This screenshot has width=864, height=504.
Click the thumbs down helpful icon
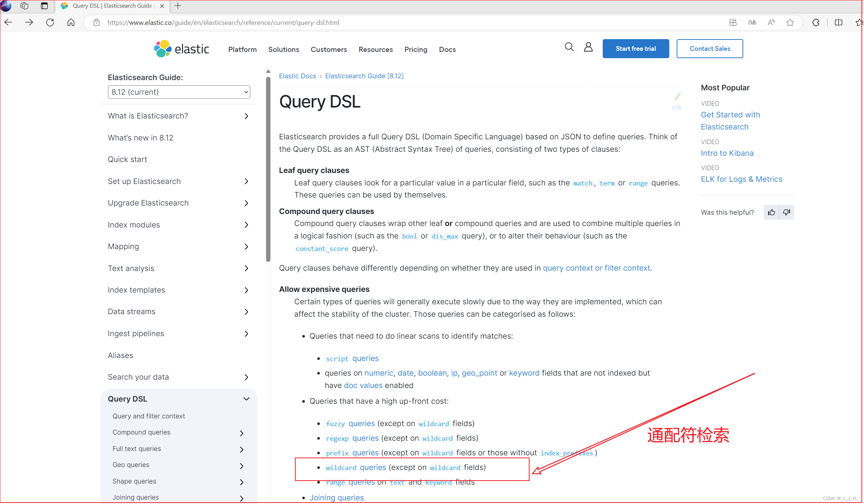point(786,212)
